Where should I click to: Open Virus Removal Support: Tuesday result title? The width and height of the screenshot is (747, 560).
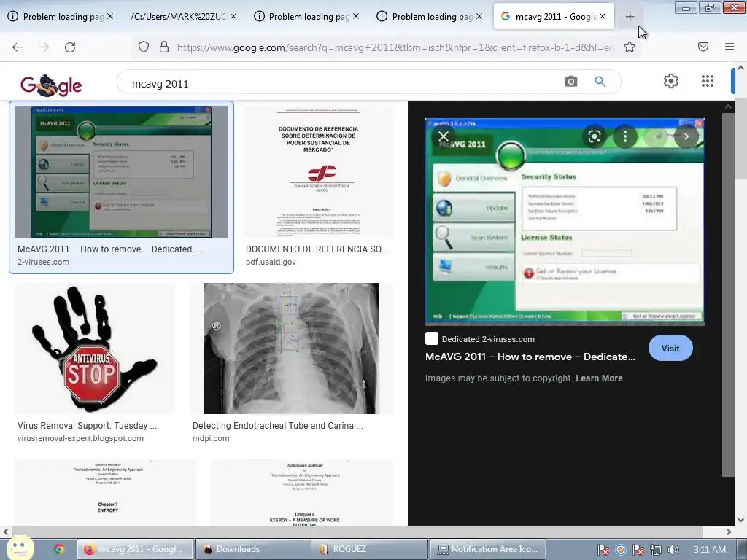tap(88, 426)
